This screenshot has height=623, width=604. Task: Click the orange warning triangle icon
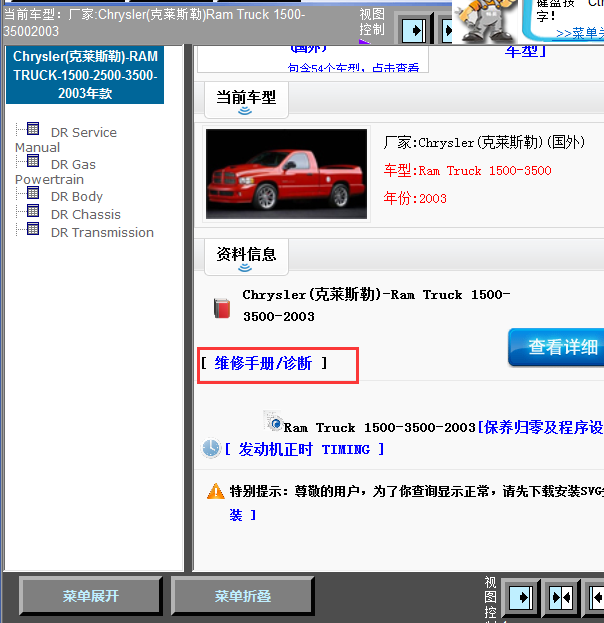(216, 491)
